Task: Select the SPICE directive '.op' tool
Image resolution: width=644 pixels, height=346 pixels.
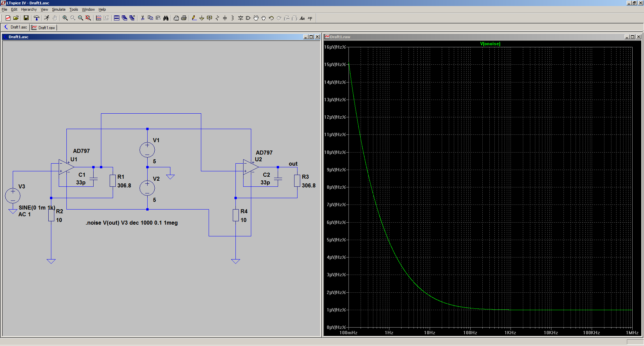Action: [310, 18]
